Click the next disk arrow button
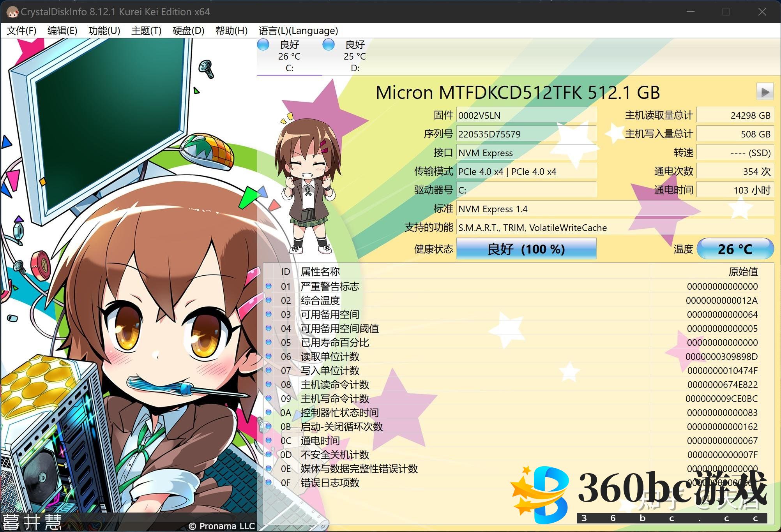The image size is (781, 532). 765,92
